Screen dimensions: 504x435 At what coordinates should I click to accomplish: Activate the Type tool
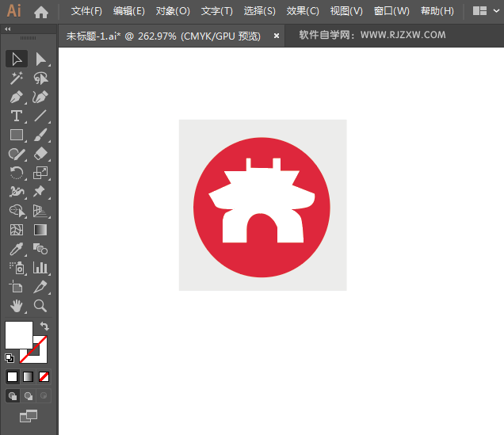point(17,116)
